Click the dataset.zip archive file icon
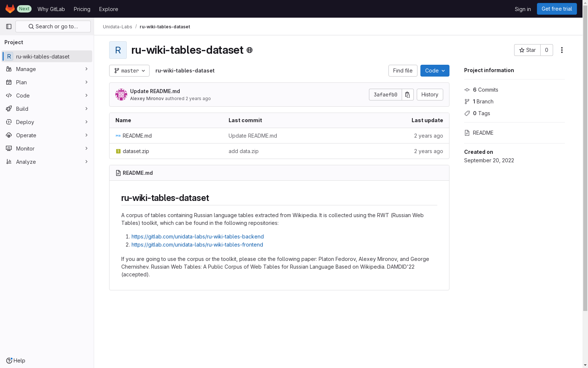588x368 pixels. click(x=118, y=151)
